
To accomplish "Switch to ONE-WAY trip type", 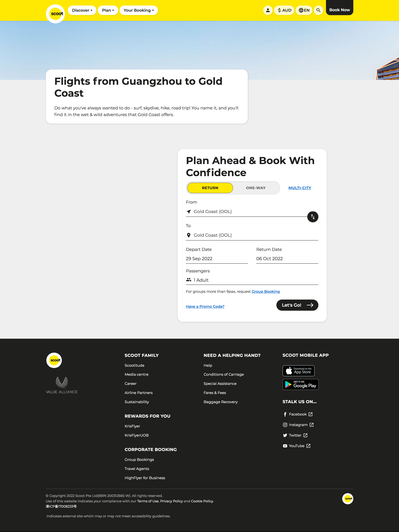I will pos(256,188).
